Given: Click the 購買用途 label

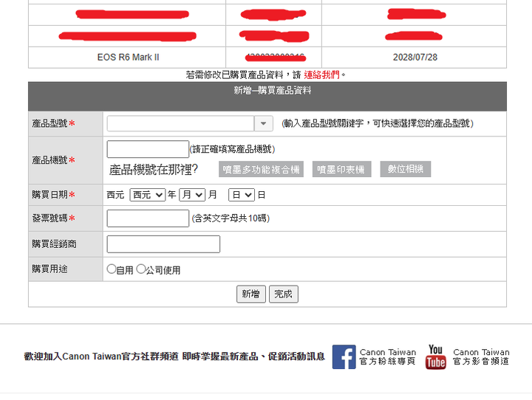Looking at the screenshot, I should tap(50, 269).
